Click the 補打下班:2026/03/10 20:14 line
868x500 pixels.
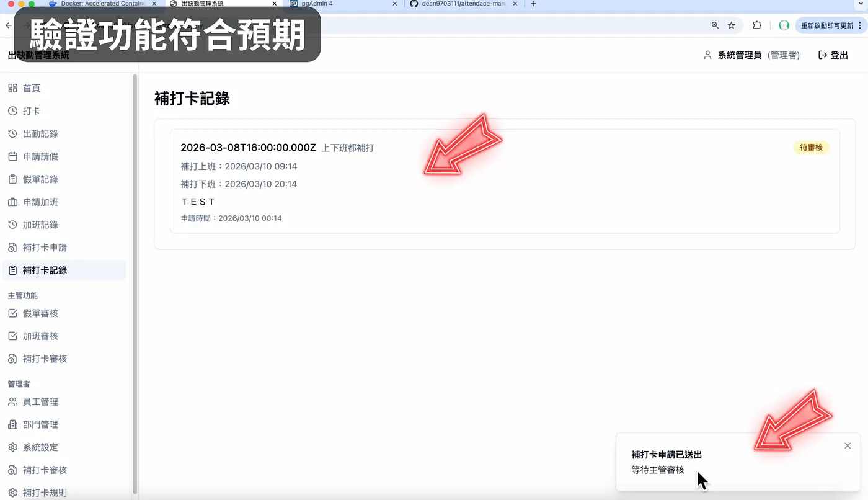coord(239,184)
